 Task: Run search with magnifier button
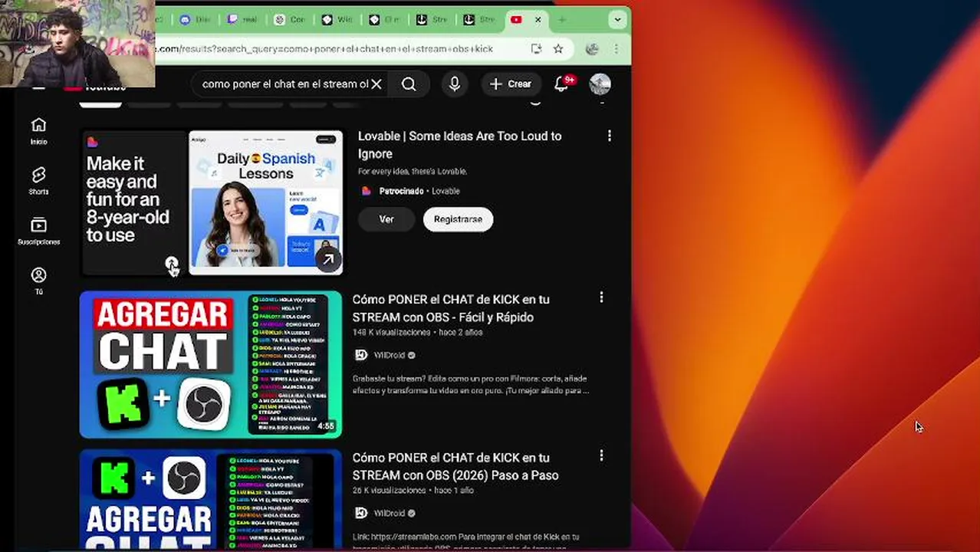coord(409,84)
